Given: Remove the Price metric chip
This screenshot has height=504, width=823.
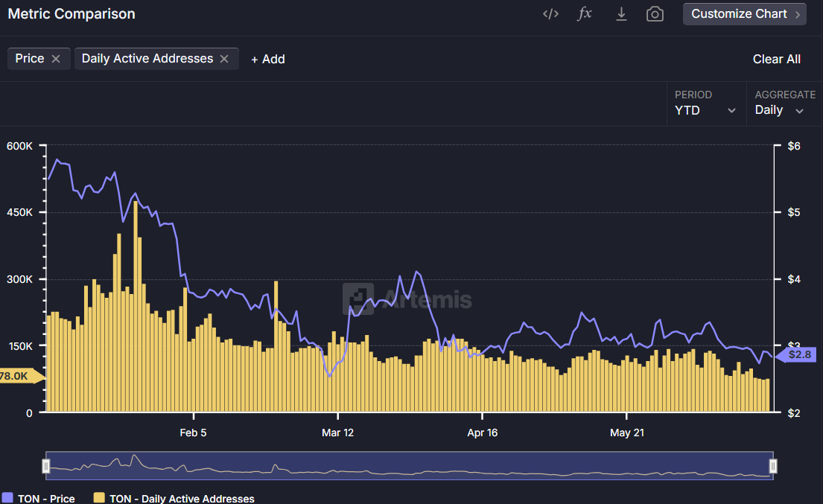Looking at the screenshot, I should pyautogui.click(x=56, y=59).
